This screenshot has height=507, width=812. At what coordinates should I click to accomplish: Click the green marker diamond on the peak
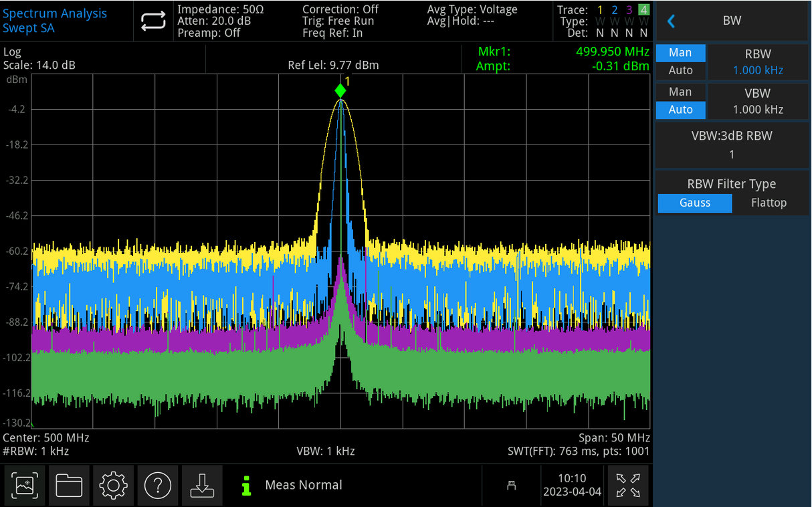[340, 89]
